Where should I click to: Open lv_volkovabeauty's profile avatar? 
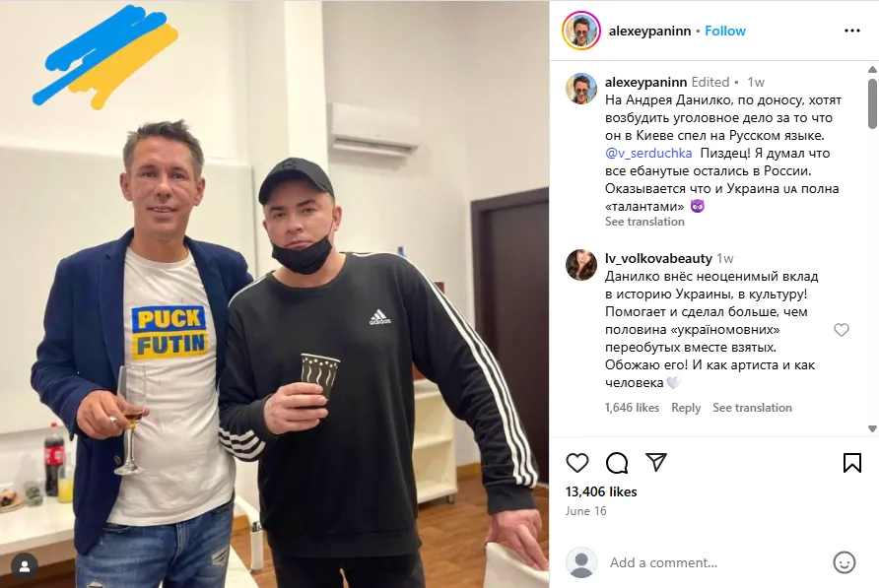tap(581, 265)
